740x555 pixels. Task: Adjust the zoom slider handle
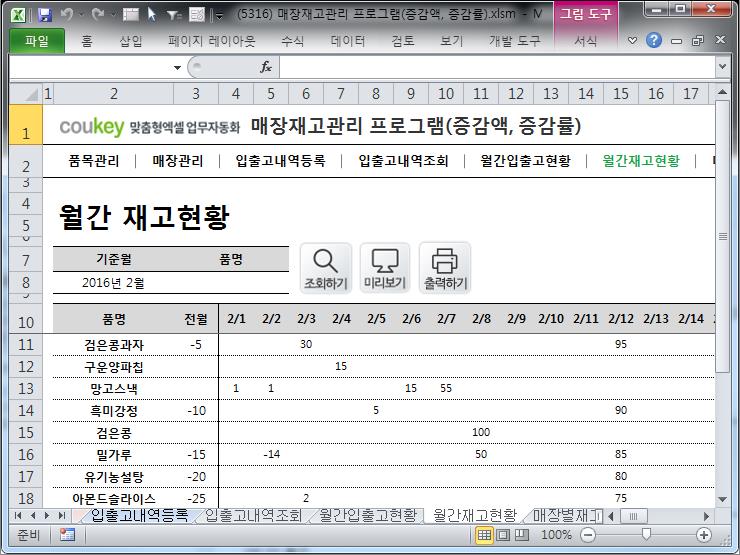coord(646,535)
